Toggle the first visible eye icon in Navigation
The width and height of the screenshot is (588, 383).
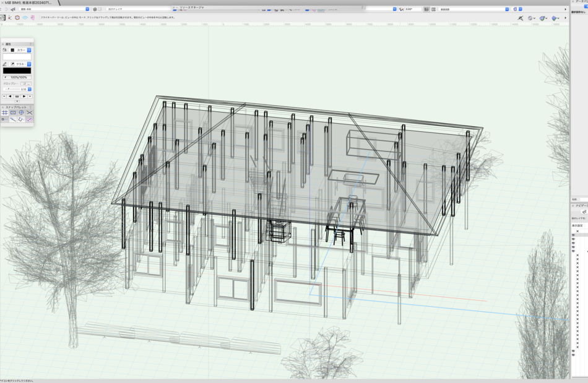(x=573, y=235)
